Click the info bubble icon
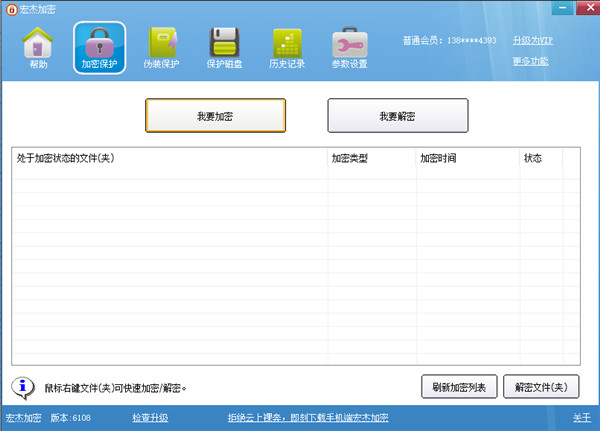The image size is (600, 431). [23, 388]
